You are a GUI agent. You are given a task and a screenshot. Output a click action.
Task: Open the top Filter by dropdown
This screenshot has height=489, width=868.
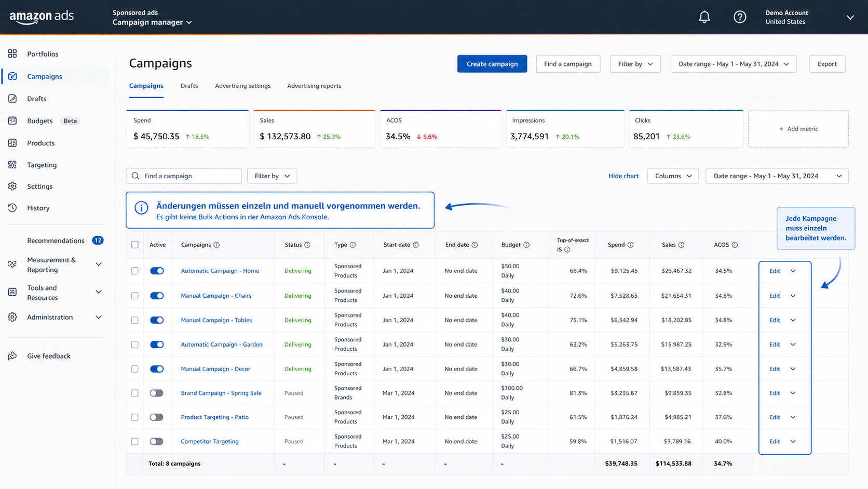pos(635,64)
